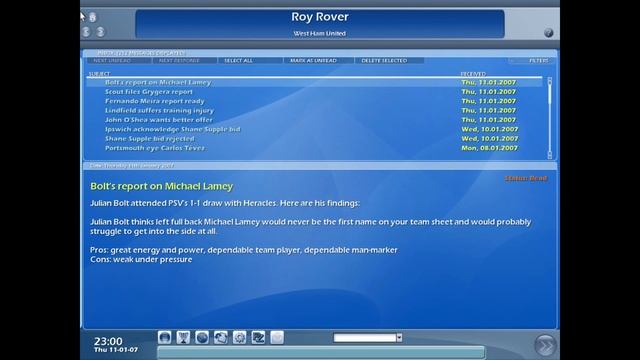Click the Continue double-arrow button
This screenshot has height=360, width=640.
545,345
